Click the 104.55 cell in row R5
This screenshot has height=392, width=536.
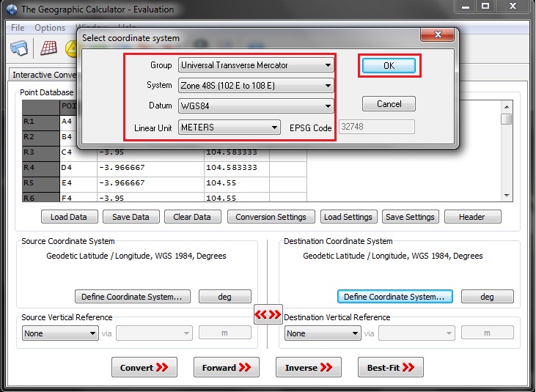(237, 184)
